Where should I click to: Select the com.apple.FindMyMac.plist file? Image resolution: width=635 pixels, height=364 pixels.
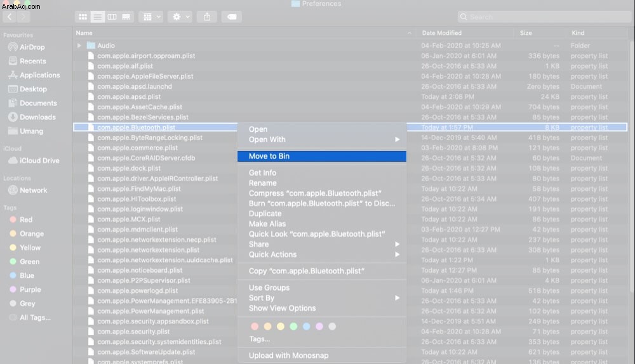139,189
